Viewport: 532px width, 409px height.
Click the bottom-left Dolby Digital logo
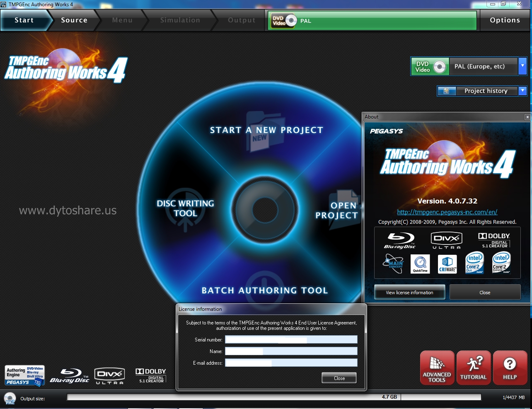click(x=151, y=375)
